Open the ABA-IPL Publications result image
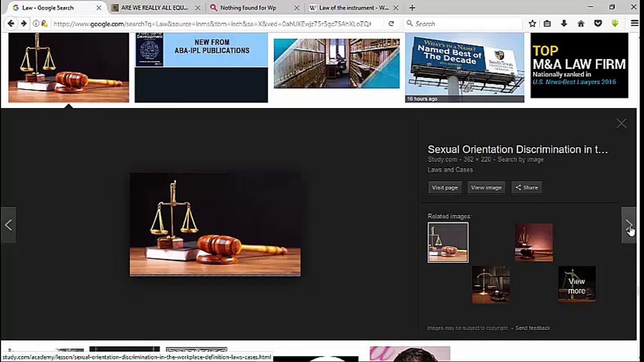This screenshot has height=362, width=644. coord(201,67)
